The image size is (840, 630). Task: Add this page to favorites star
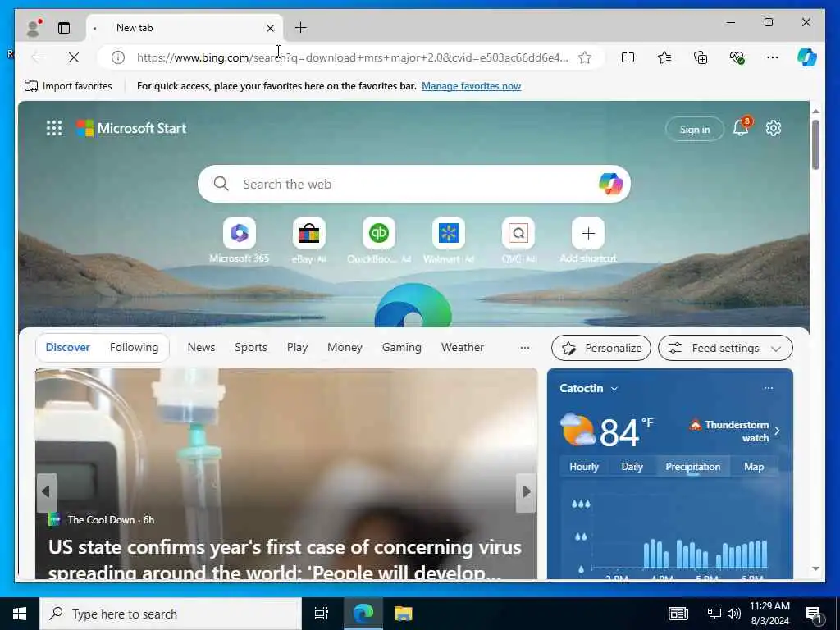585,57
